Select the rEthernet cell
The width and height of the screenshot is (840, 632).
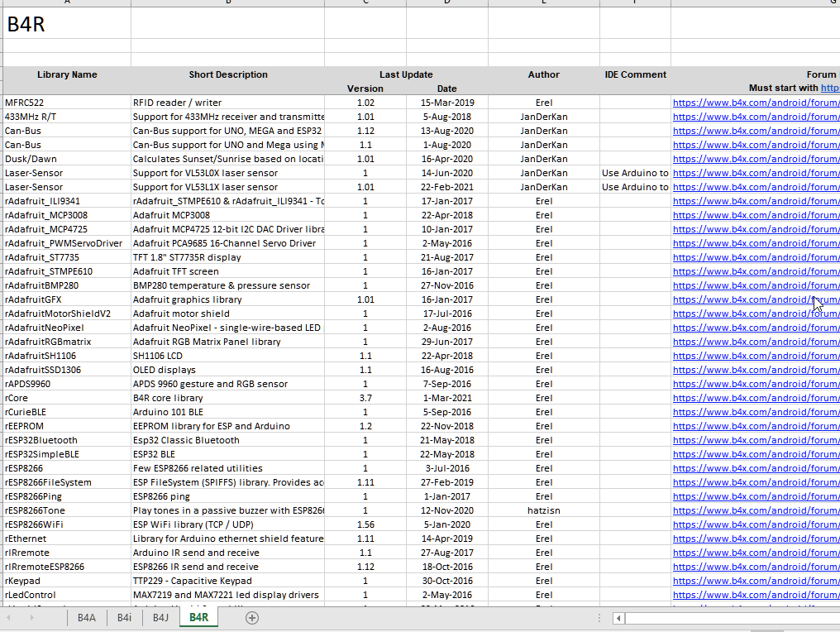click(x=67, y=539)
